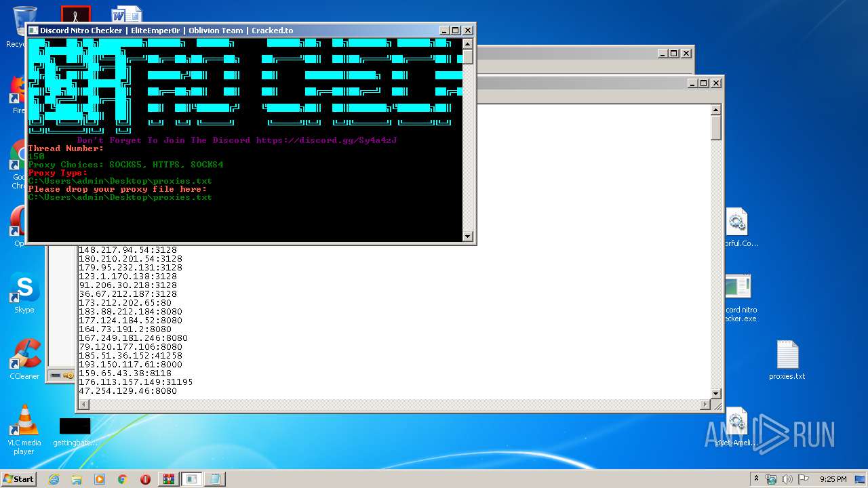868x488 pixels.
Task: Click Notepad horizontal scrollbar right arrow
Action: tap(705, 405)
